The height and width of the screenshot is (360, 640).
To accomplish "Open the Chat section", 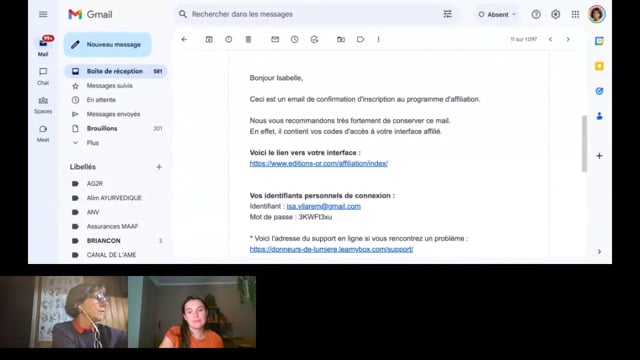I will (43, 76).
